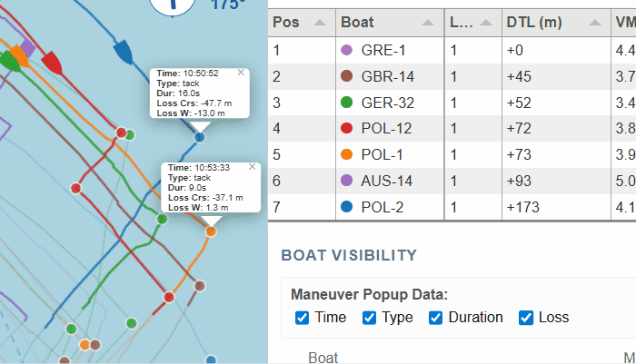Click the red POL-12 boat icon on map
Viewport: 636px width, 364px height.
click(x=52, y=63)
